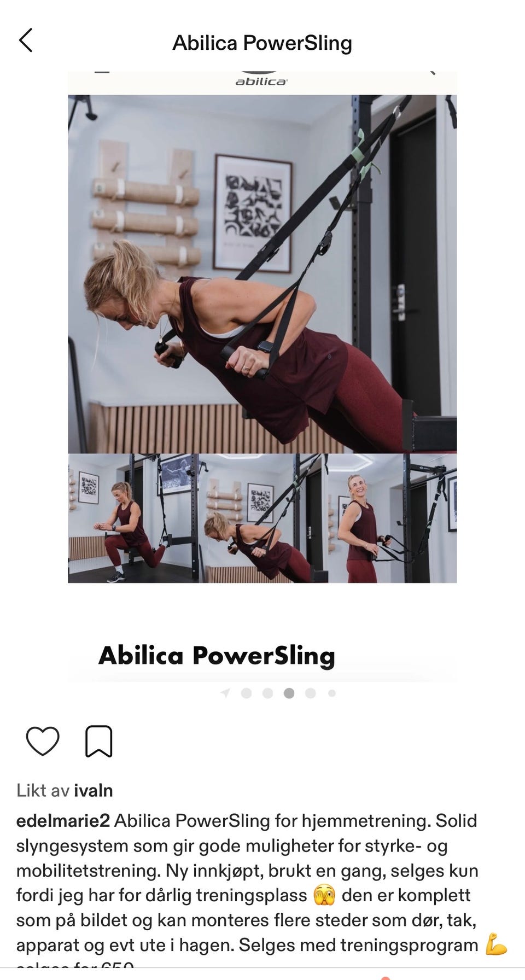This screenshot has width=525, height=980.
Task: Open the main push-up sling photo
Action: pyautogui.click(x=262, y=274)
